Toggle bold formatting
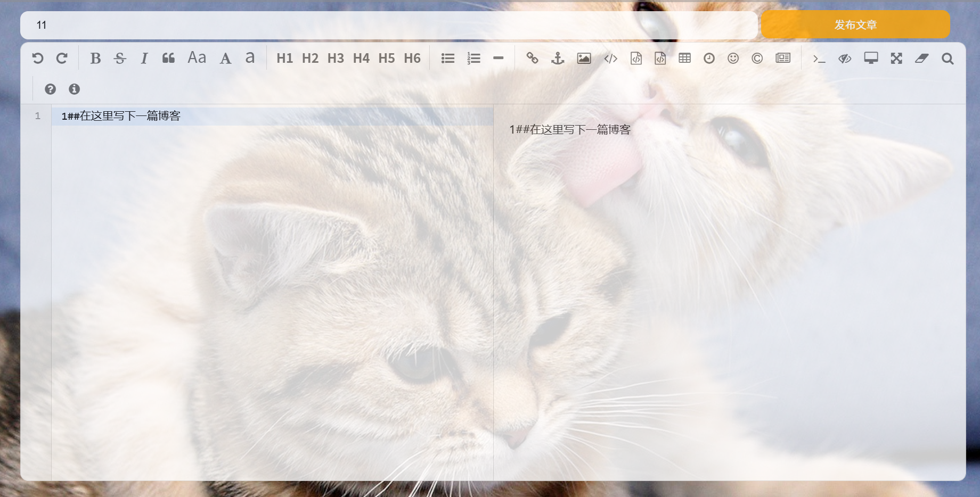Screen dimensions: 980x497 tap(95, 58)
